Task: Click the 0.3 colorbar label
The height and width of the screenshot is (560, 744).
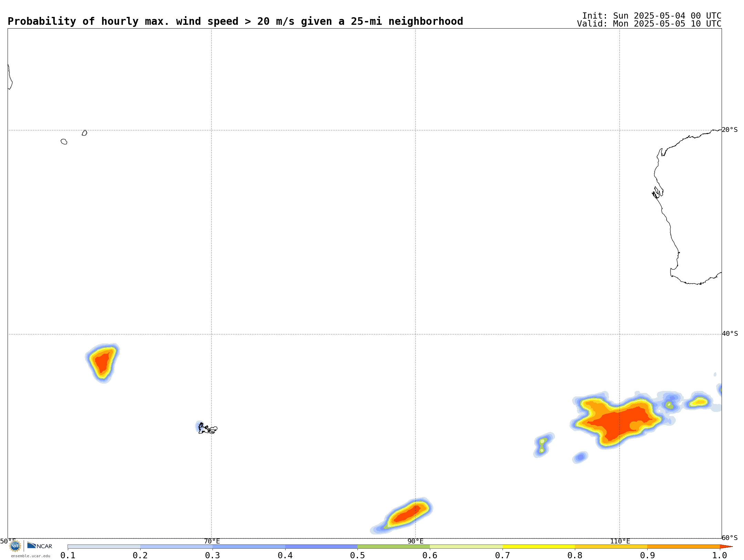Action: [x=213, y=555]
